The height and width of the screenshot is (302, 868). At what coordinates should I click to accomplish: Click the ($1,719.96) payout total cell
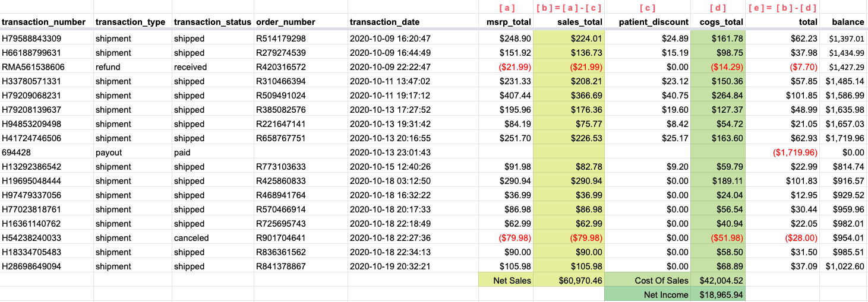click(782, 152)
